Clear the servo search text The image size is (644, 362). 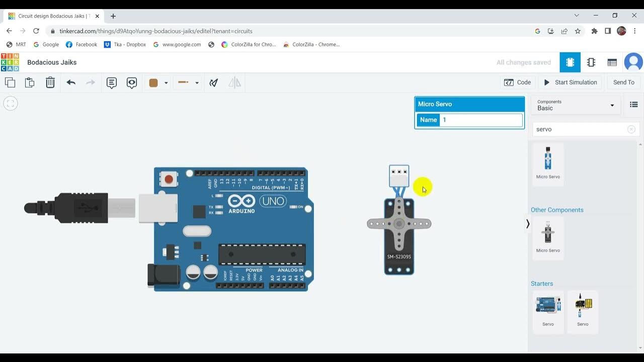coord(631,129)
